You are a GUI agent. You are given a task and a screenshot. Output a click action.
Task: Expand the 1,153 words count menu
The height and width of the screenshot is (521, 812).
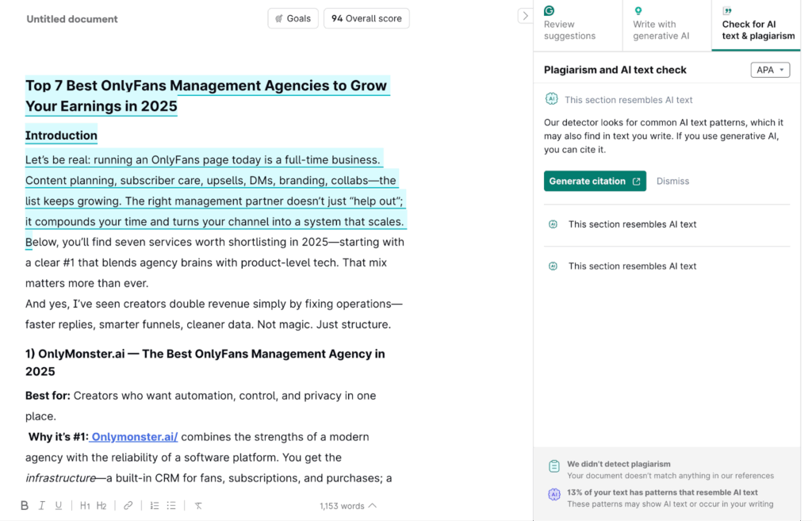[347, 506]
